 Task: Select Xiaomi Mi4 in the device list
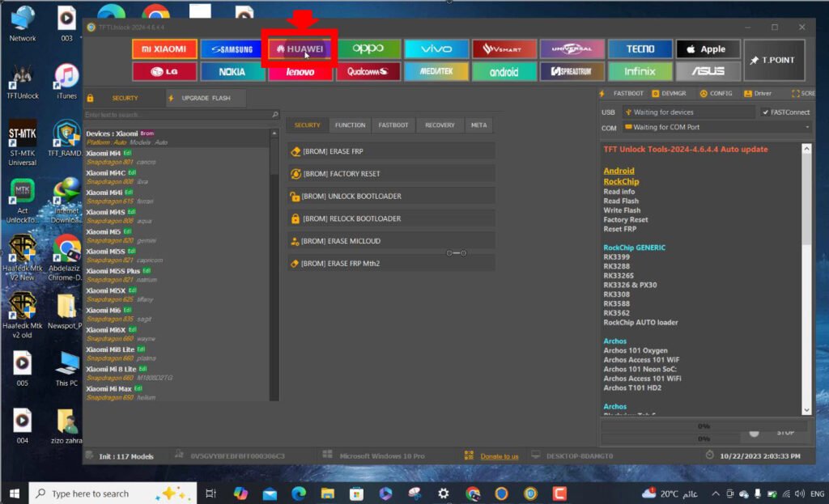[177, 158]
